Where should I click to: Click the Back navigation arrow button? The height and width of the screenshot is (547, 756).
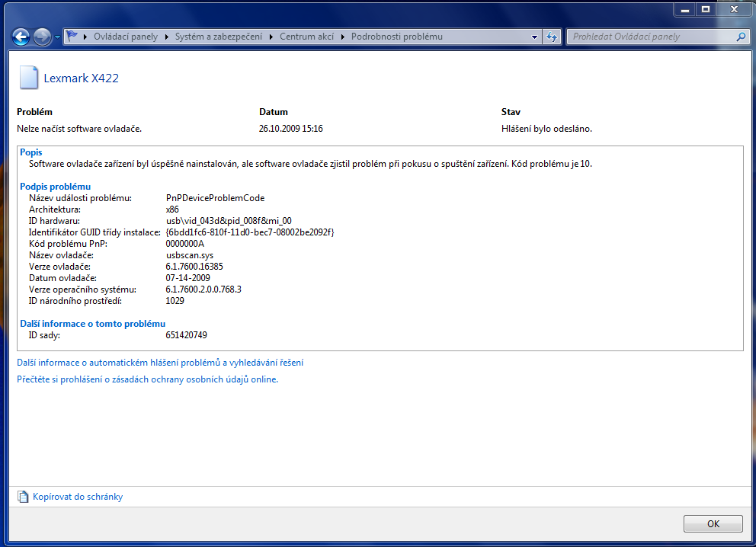pos(21,37)
